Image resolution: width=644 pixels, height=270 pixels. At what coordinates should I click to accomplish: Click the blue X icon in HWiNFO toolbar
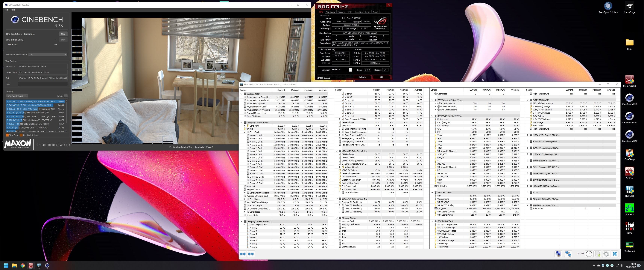pos(615,254)
